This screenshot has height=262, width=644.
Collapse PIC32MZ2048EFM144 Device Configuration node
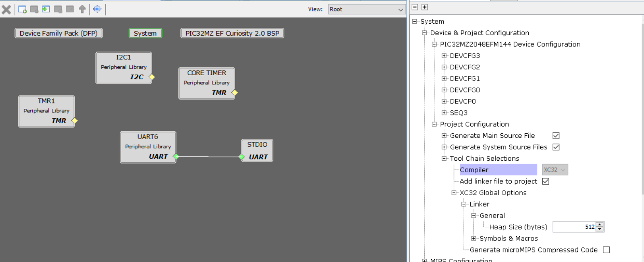(x=434, y=44)
